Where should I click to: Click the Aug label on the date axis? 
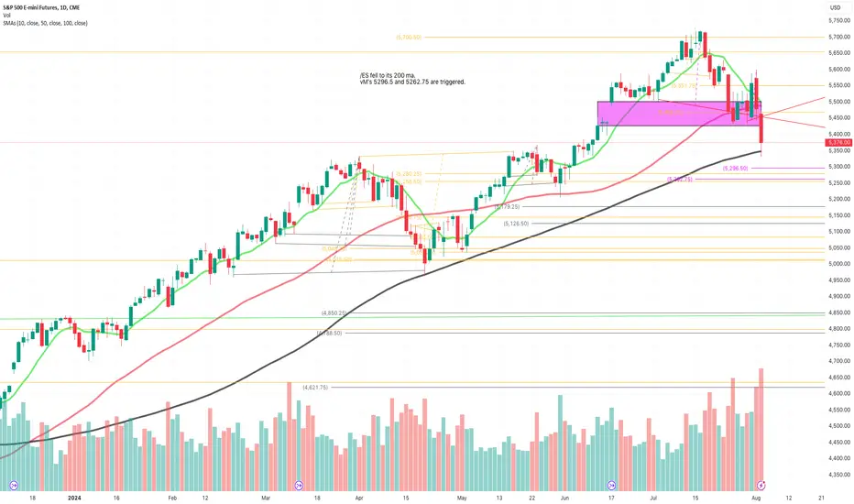point(762,497)
